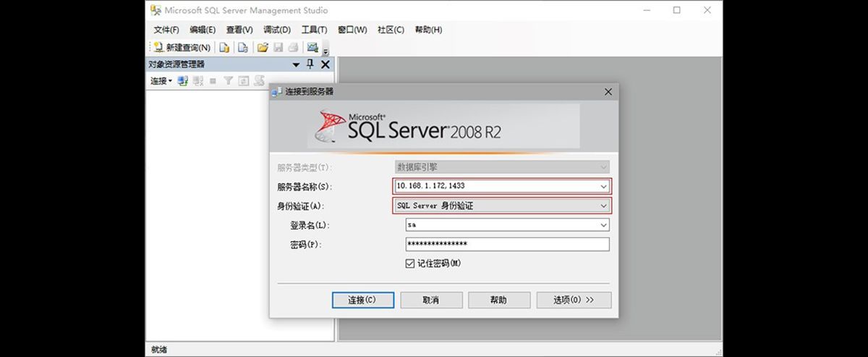Click the 连接(C) button
Image resolution: width=868 pixels, height=357 pixels.
point(363,300)
